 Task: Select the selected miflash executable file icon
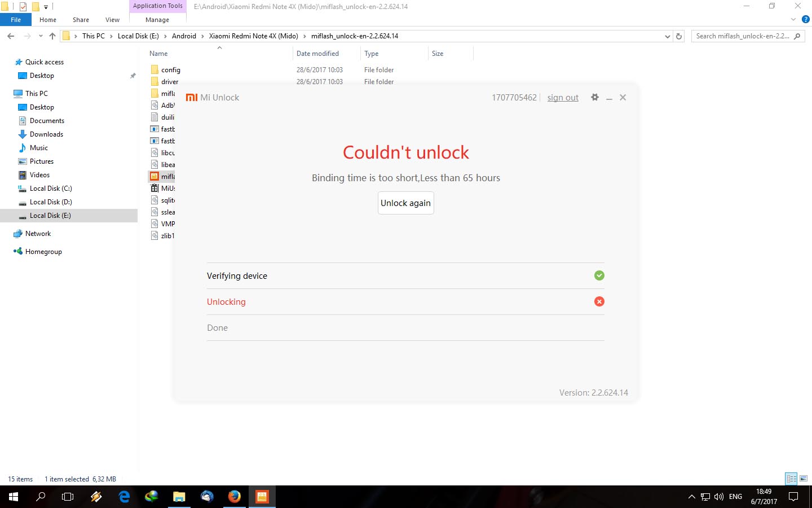(x=155, y=177)
